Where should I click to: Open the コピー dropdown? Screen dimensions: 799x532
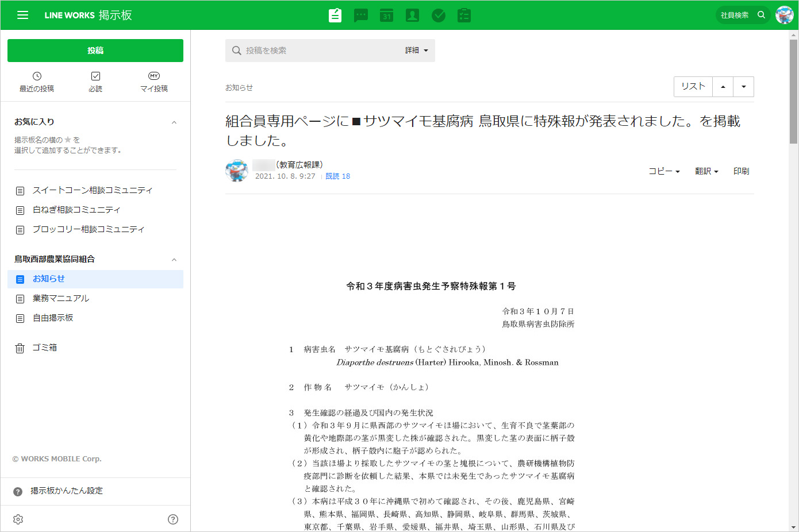(x=664, y=171)
